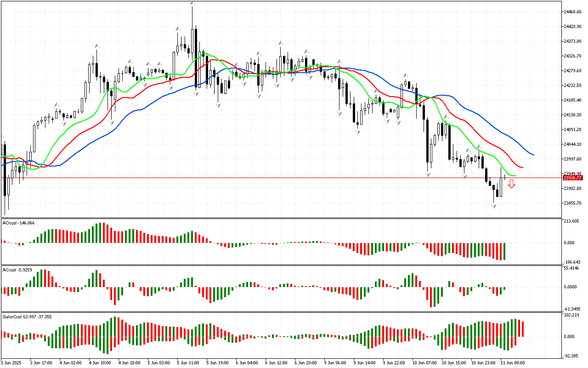Click the down fractal below the 9 Jun 14:00 low
Screen dimensions: 588x368
click(357, 132)
